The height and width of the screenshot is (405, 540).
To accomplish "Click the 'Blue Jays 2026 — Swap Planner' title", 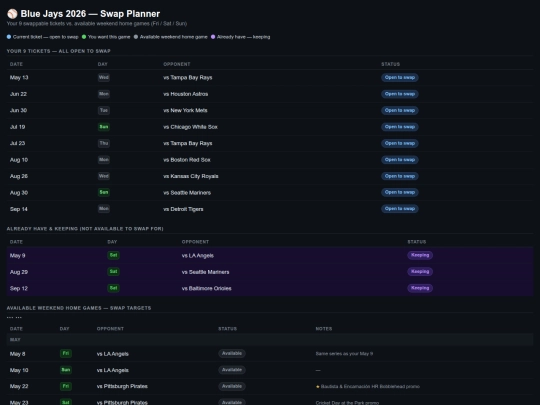I will click(x=90, y=14).
